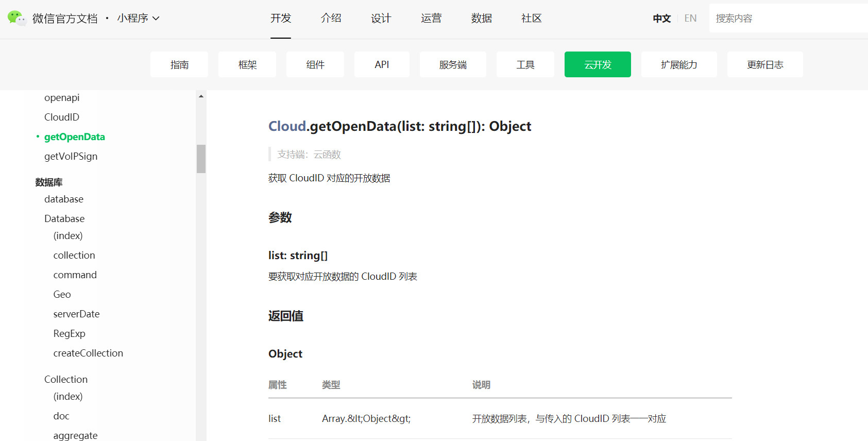Open command in the sidebar
Screen dimensions: 868x441
(75, 275)
